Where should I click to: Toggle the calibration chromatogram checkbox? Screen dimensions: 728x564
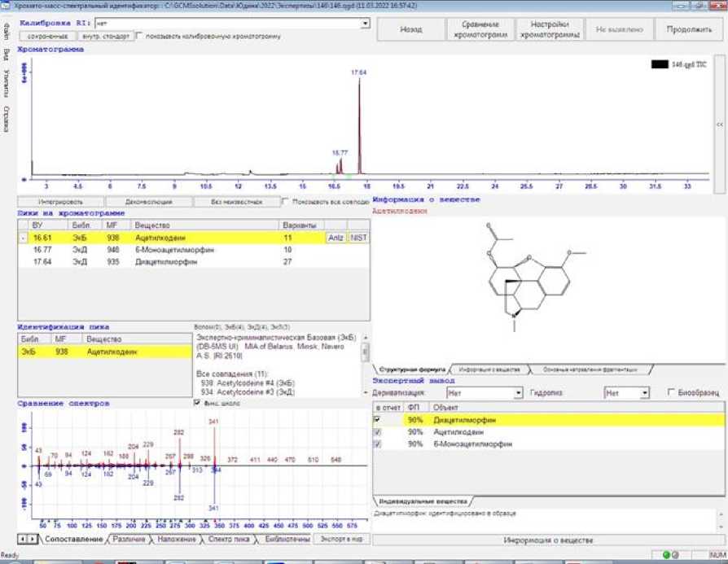click(x=139, y=36)
